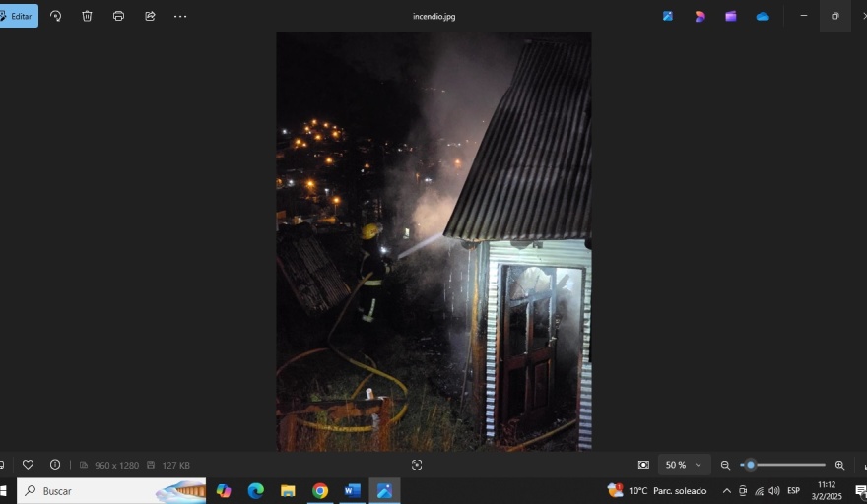Show file info with the info icon

point(55,465)
